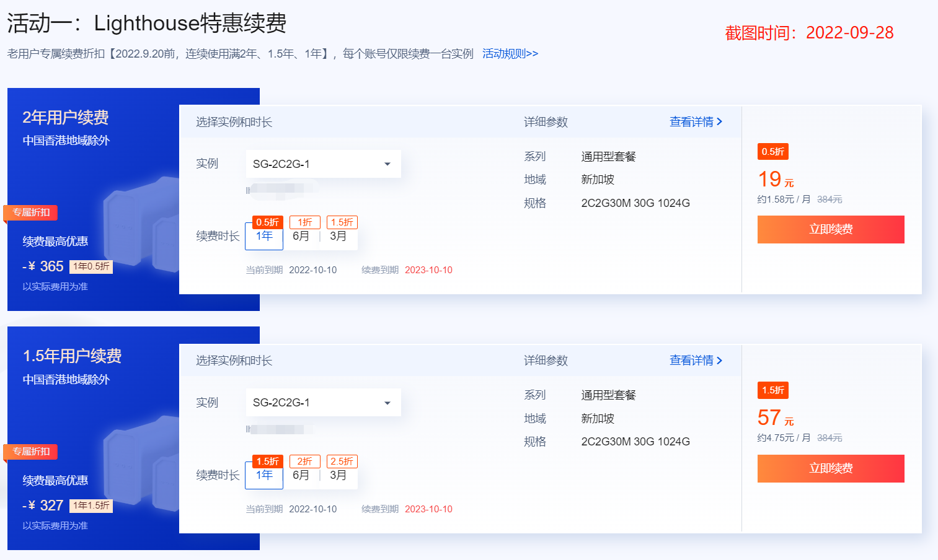Click strikethrough 384元 under 57元 price
The width and height of the screenshot is (938, 560).
(x=830, y=438)
